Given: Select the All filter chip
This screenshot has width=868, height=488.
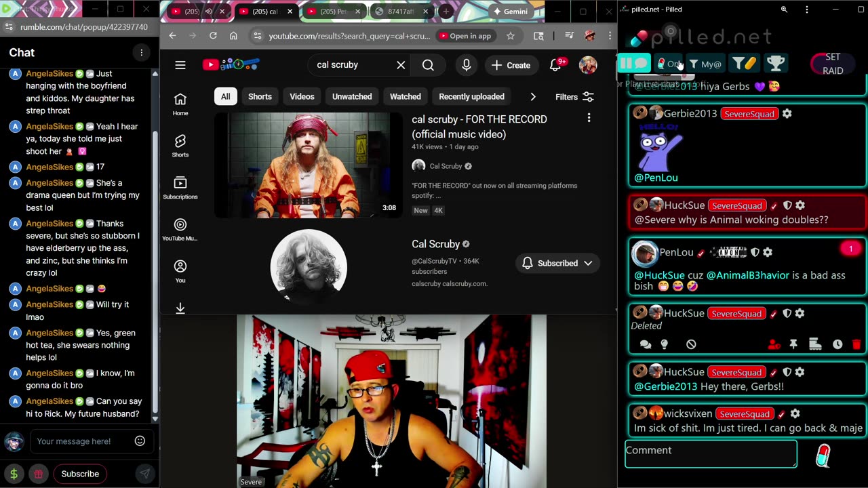Looking at the screenshot, I should (225, 96).
